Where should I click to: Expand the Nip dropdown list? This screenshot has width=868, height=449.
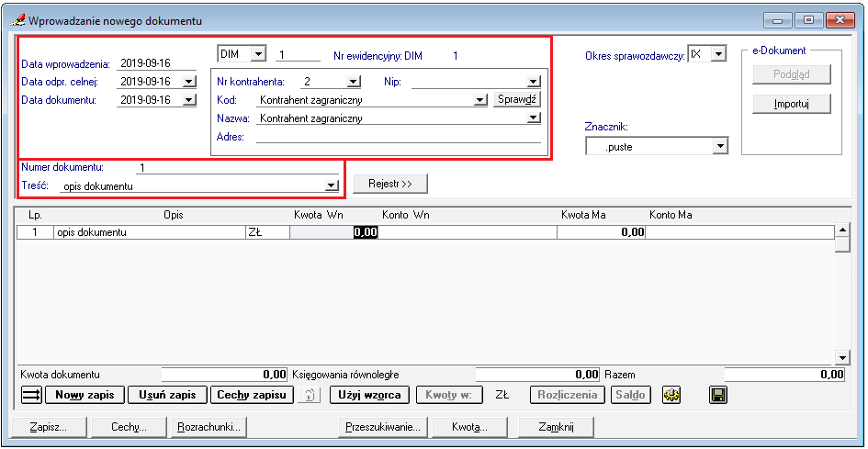pos(534,82)
